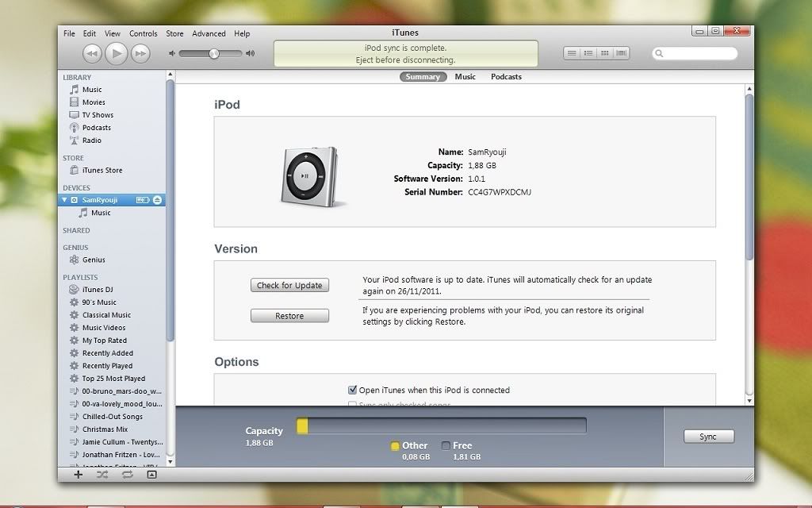Screen dimensions: 812x508
Task: Click the iPod shuffle device image
Action: 310,176
